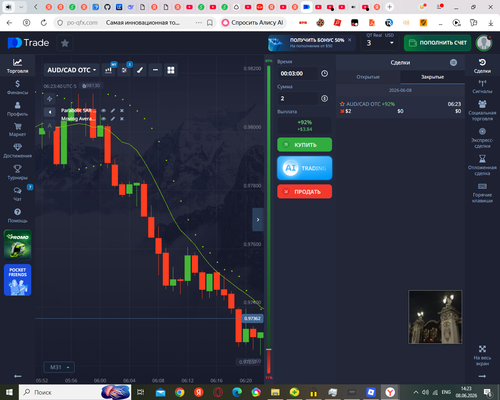
Task: Select the AUD/CAD OTC closed trade row
Action: click(400, 107)
